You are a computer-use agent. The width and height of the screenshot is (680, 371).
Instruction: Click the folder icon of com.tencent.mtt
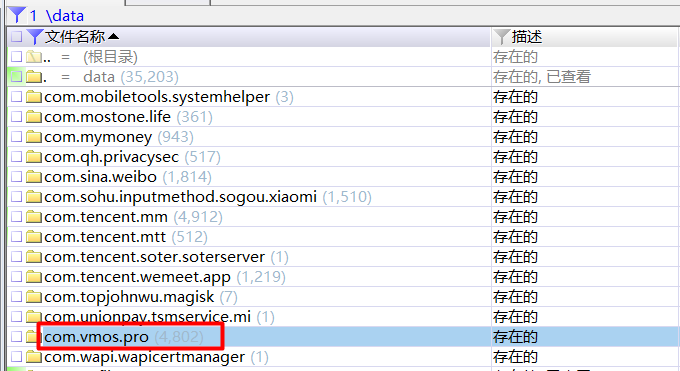tap(33, 236)
